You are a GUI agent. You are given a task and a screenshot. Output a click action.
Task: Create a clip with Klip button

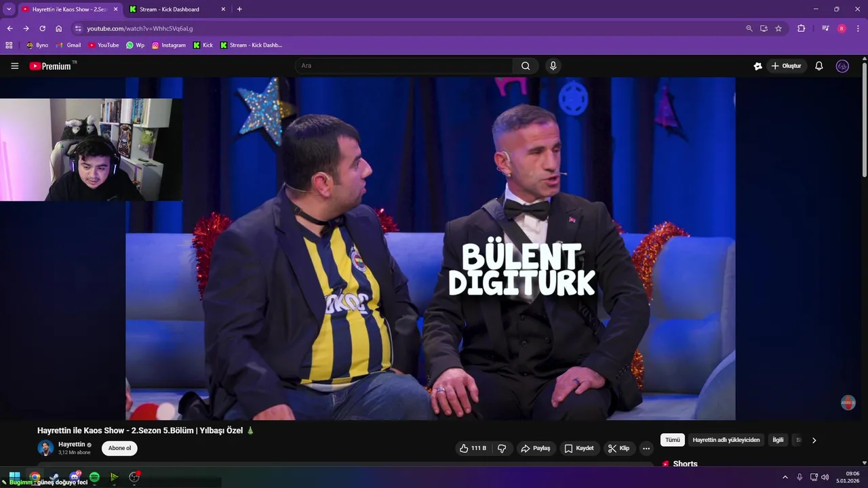click(x=618, y=448)
